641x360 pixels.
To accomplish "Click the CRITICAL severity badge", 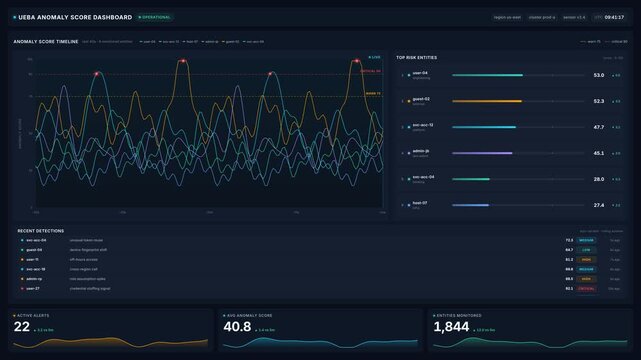I will pyautogui.click(x=586, y=288).
